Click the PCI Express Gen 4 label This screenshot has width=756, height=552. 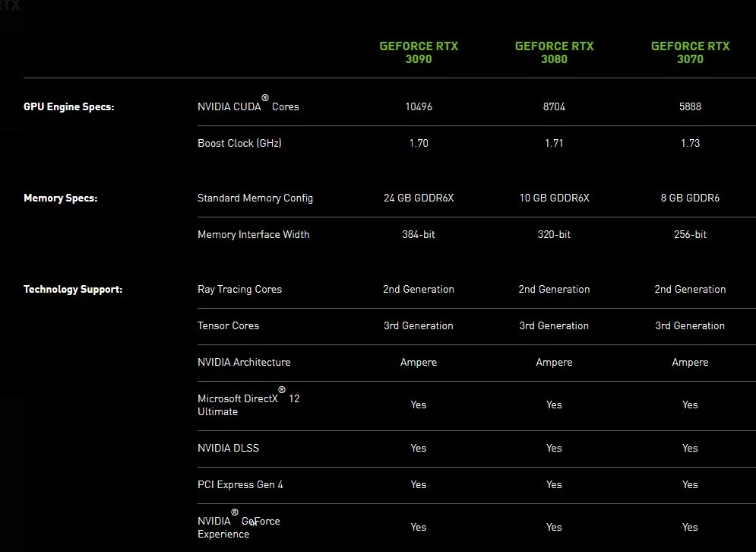tap(240, 484)
